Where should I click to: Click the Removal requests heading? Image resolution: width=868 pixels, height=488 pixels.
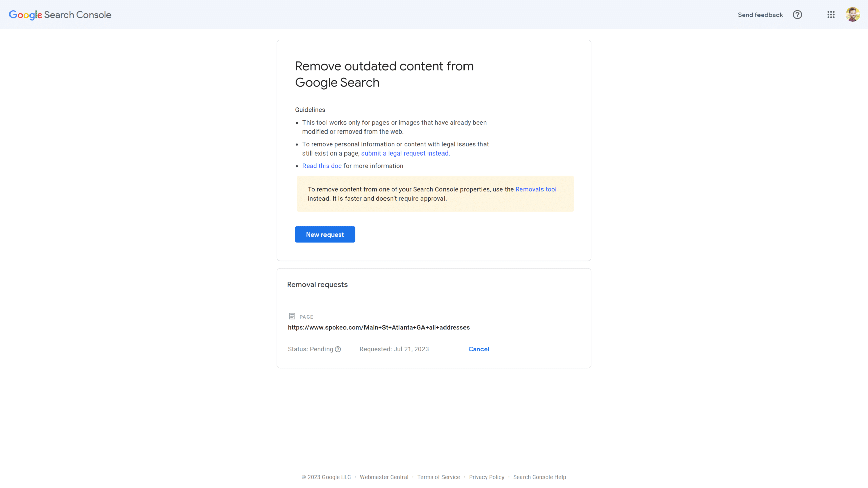[317, 285]
